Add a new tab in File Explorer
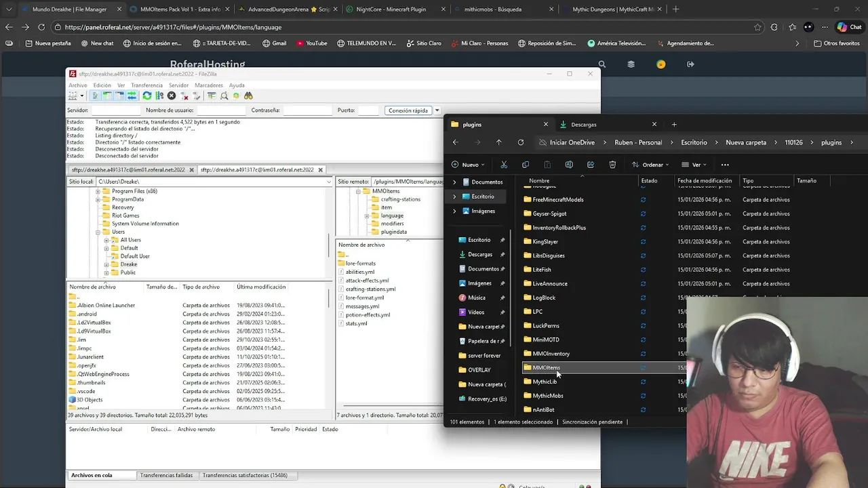This screenshot has width=868, height=488. (x=674, y=124)
